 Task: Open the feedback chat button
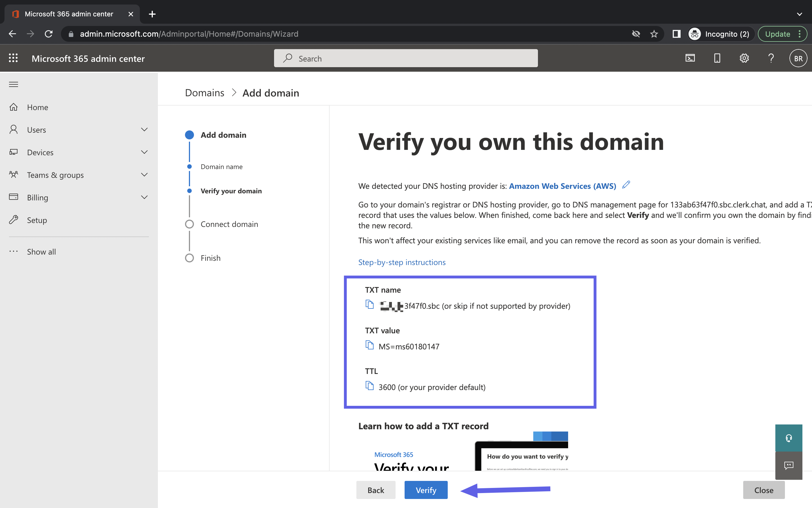pos(789,465)
